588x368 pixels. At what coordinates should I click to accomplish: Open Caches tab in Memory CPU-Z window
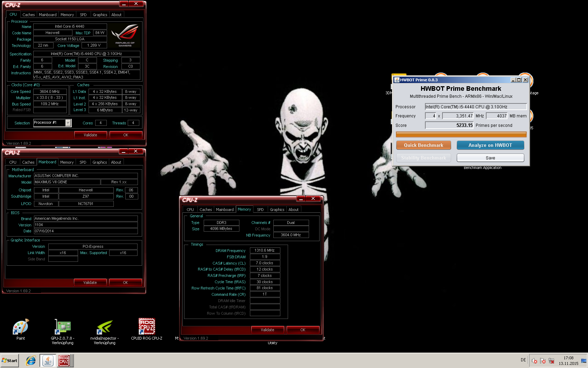[206, 210]
